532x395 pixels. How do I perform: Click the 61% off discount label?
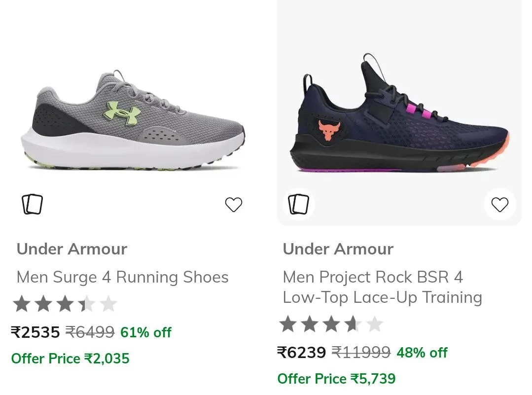(146, 332)
